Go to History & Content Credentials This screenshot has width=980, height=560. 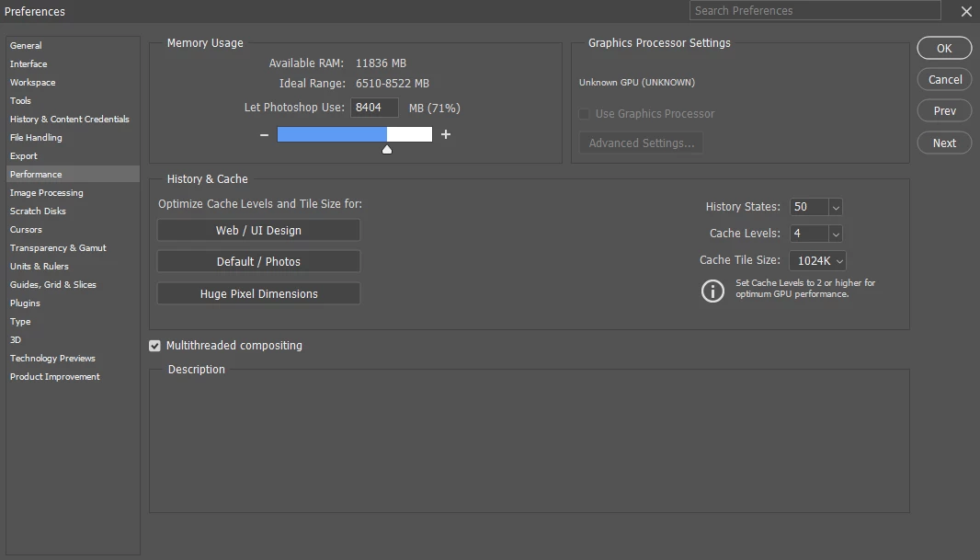pos(73,119)
